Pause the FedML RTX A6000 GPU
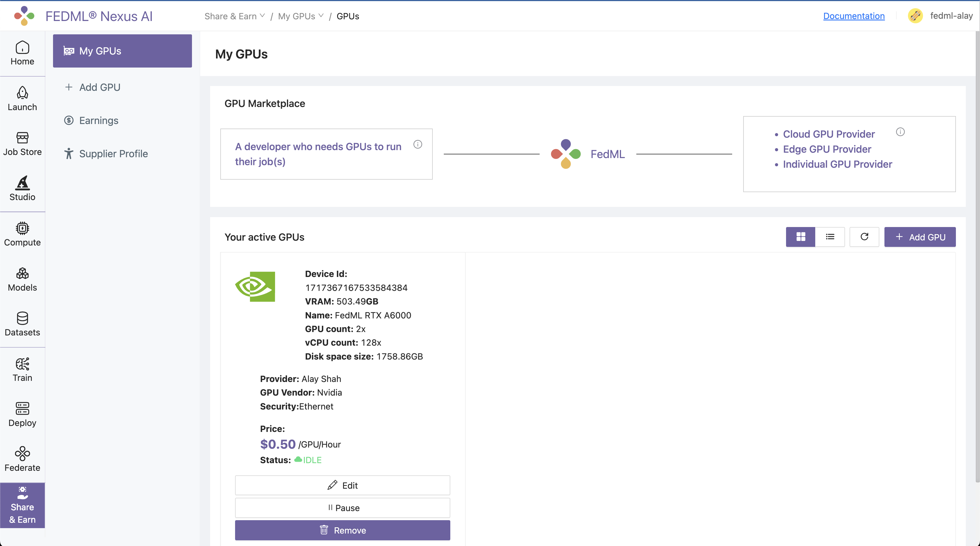 [342, 507]
